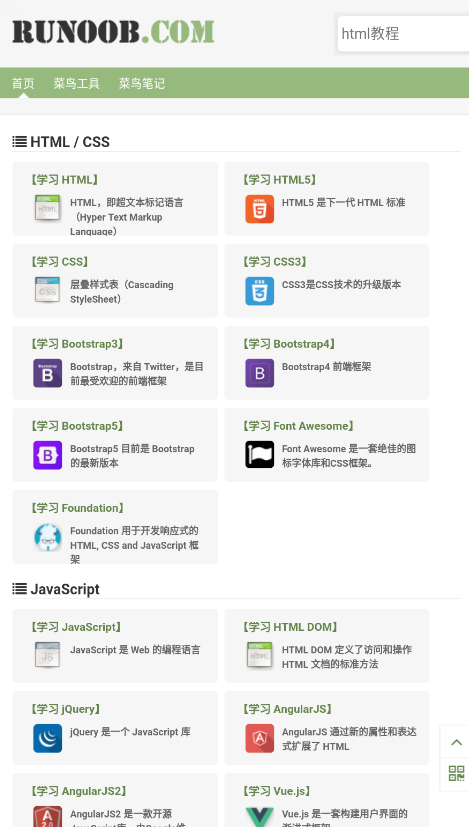Open the 【学习 Bootstrap4】 link
The width and height of the screenshot is (469, 827).
(x=290, y=344)
